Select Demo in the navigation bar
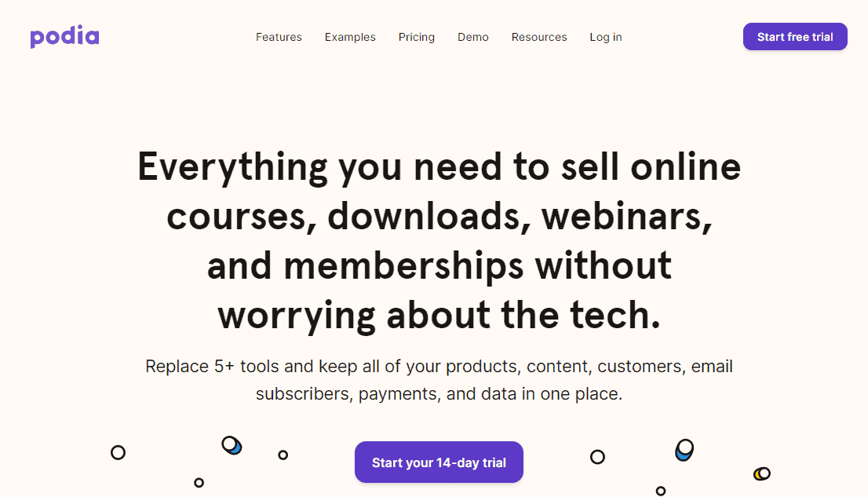Image resolution: width=868 pixels, height=497 pixels. pos(473,37)
